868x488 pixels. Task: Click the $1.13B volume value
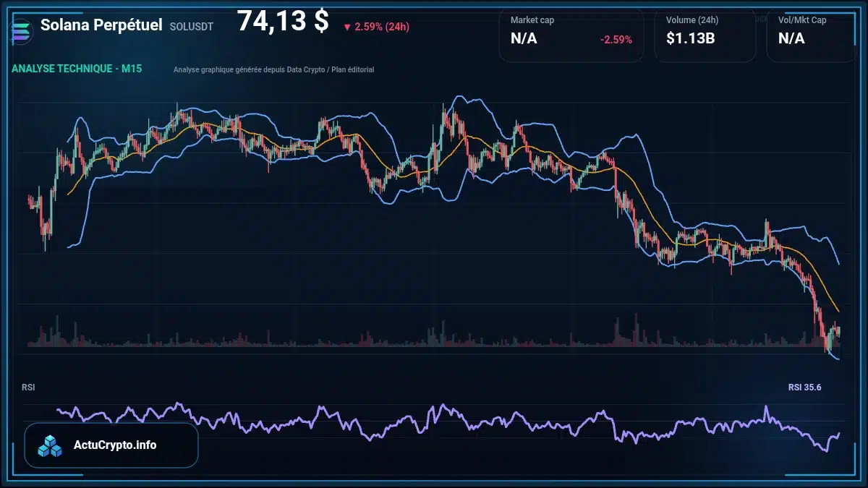click(x=691, y=38)
